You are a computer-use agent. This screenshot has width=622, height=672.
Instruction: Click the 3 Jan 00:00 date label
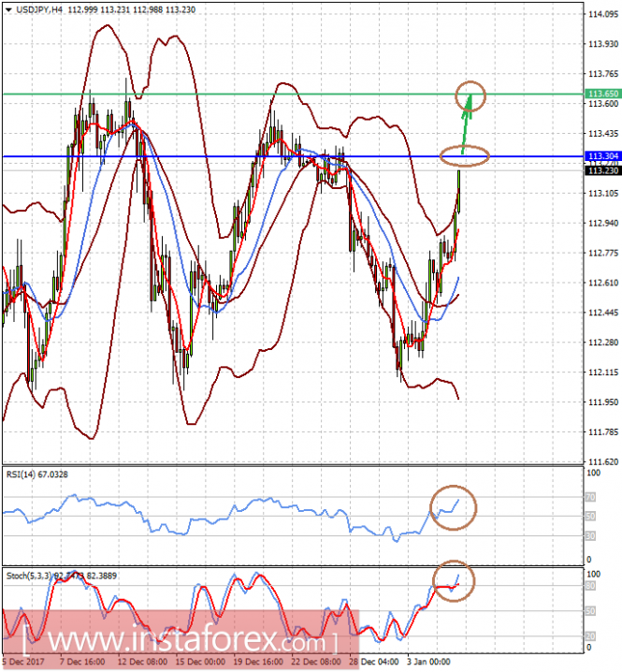pyautogui.click(x=427, y=663)
